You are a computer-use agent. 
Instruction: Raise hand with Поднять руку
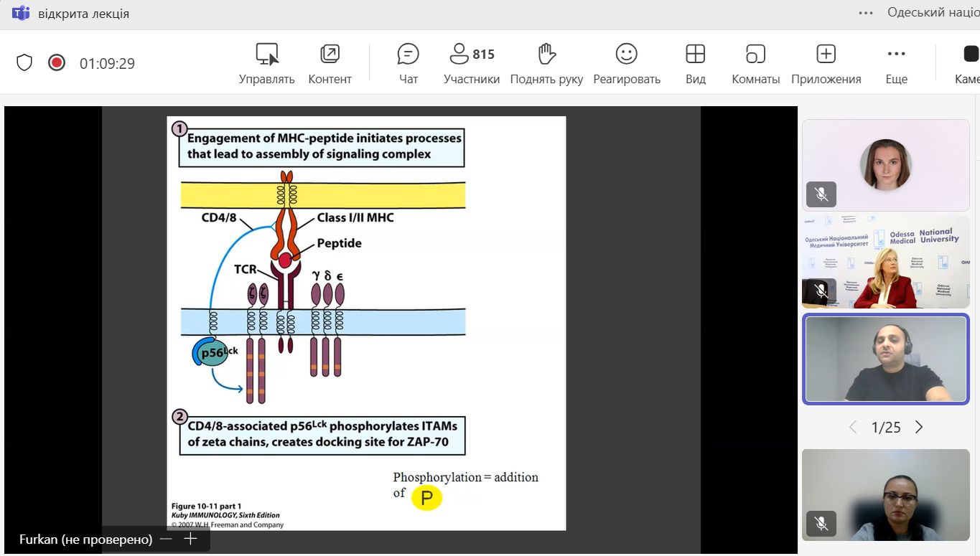tap(546, 55)
